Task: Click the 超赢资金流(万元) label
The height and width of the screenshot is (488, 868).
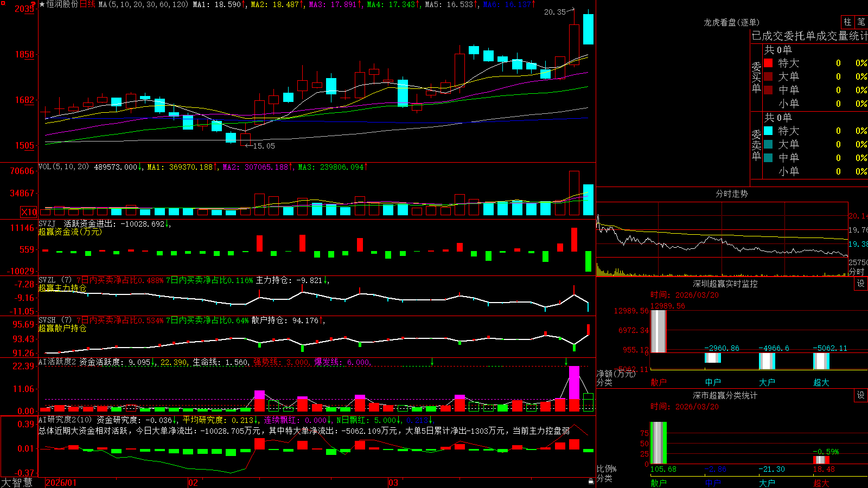Action: tap(70, 232)
